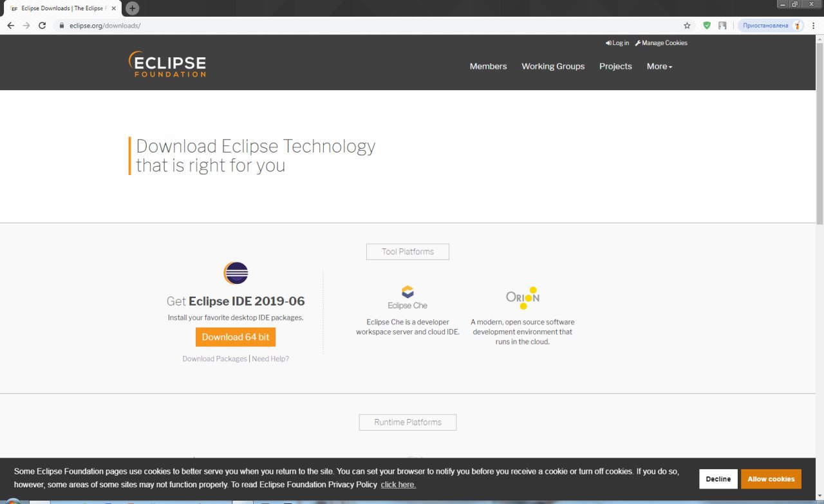
Task: Open a new tab with plus button
Action: coord(133,8)
